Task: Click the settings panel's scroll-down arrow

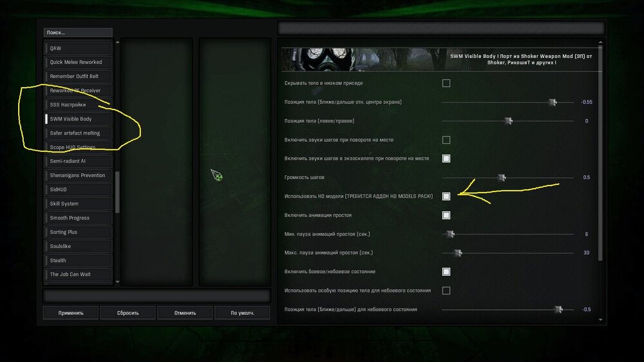Action: [600, 319]
